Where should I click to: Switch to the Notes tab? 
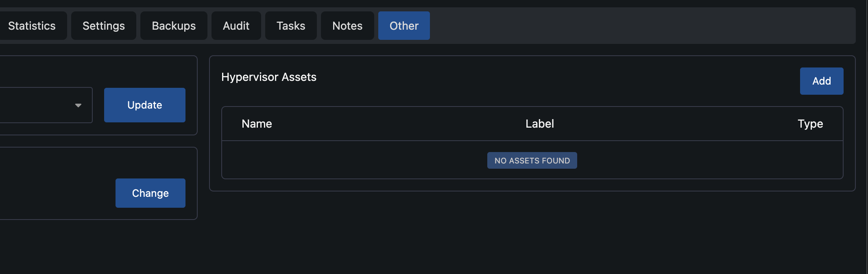(x=347, y=26)
